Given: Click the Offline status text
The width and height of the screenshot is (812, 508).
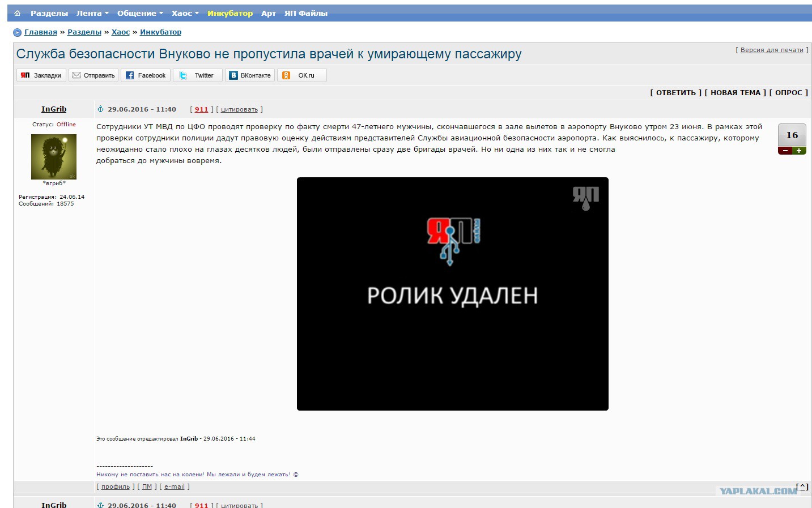Looking at the screenshot, I should click(66, 125).
